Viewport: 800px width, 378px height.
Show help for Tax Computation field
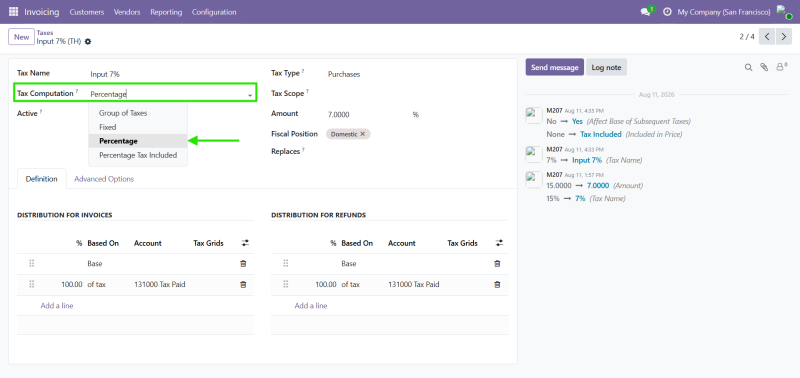[x=77, y=91]
